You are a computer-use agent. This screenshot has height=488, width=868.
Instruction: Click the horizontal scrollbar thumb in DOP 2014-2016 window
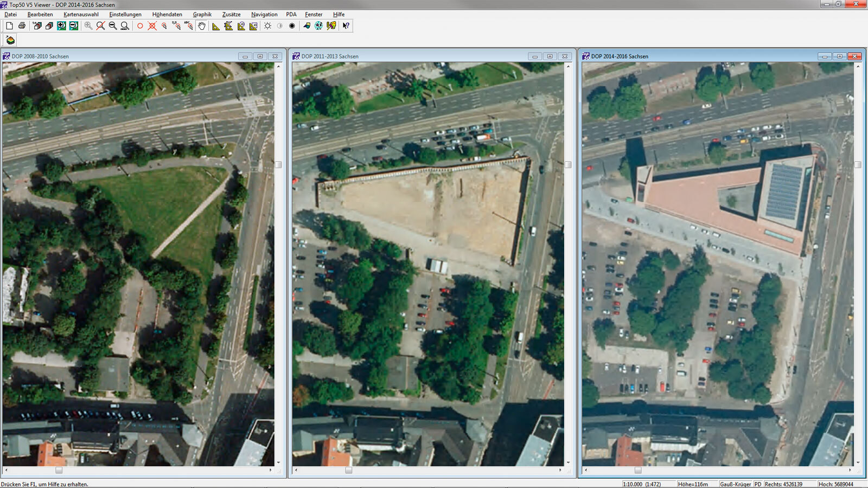click(638, 470)
